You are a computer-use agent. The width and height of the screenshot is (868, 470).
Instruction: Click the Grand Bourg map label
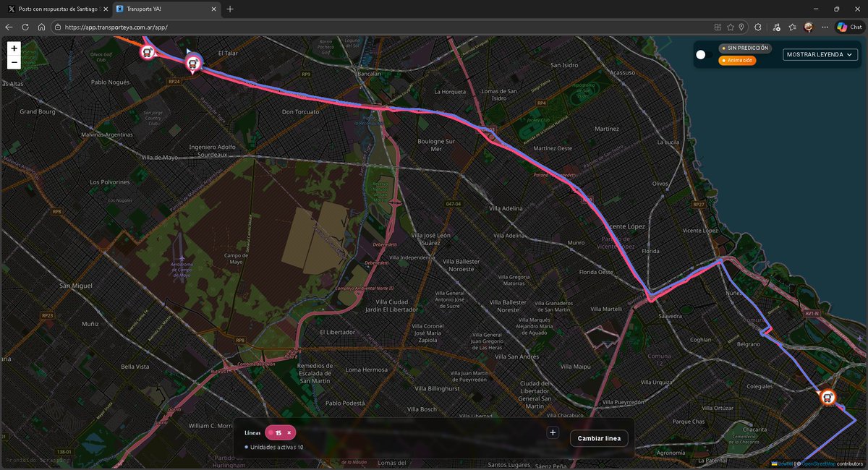[x=38, y=112]
